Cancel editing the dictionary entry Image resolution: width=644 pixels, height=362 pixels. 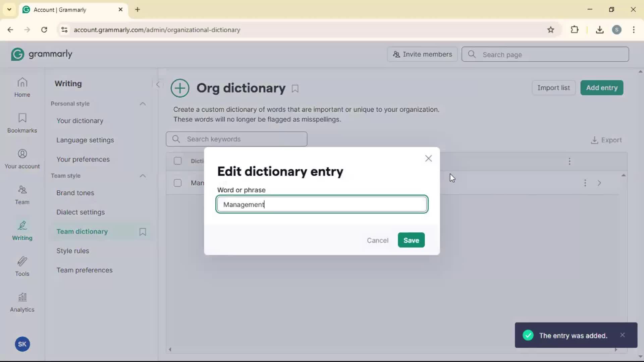pyautogui.click(x=377, y=240)
